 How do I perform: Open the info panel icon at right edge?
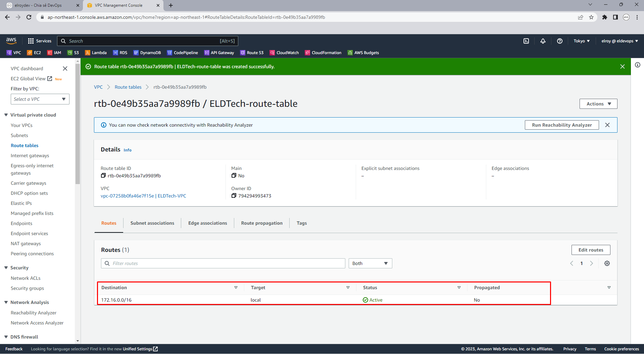pyautogui.click(x=638, y=65)
